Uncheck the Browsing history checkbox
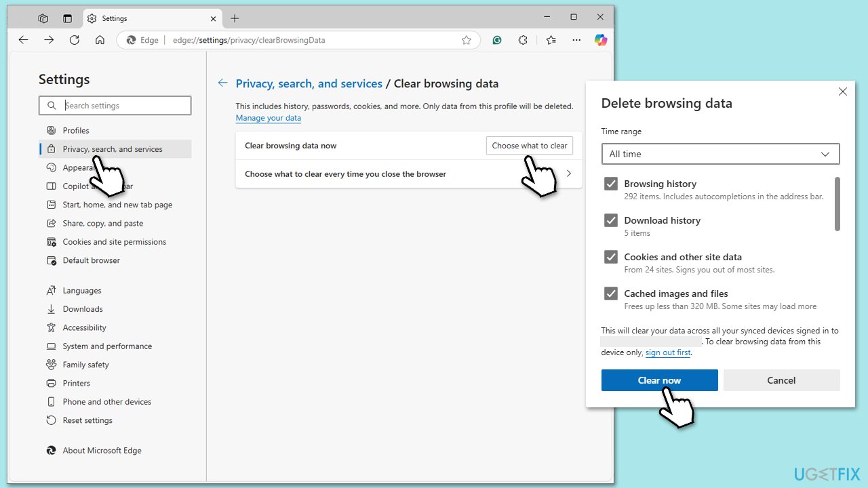 (x=611, y=184)
